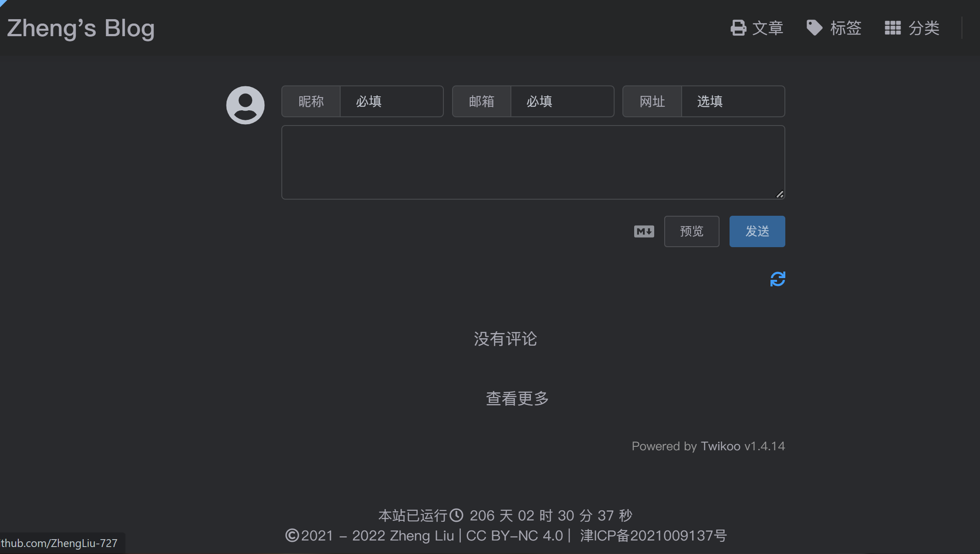Click the 昵称 label
This screenshot has width=980, height=554.
[x=311, y=102]
